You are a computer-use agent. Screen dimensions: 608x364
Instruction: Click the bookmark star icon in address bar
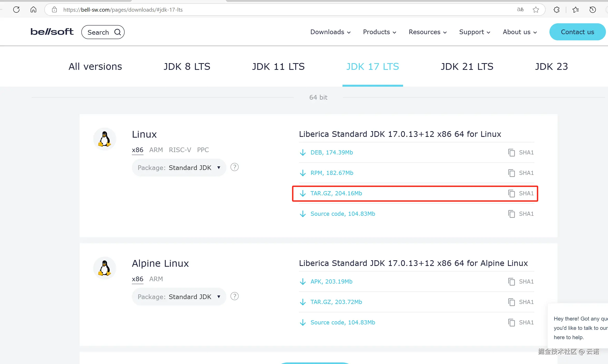(536, 10)
